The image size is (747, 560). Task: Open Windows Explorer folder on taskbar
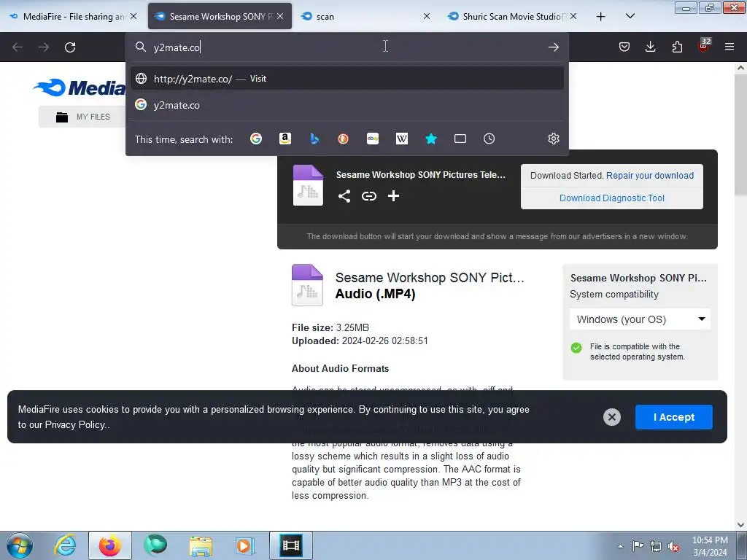201,545
